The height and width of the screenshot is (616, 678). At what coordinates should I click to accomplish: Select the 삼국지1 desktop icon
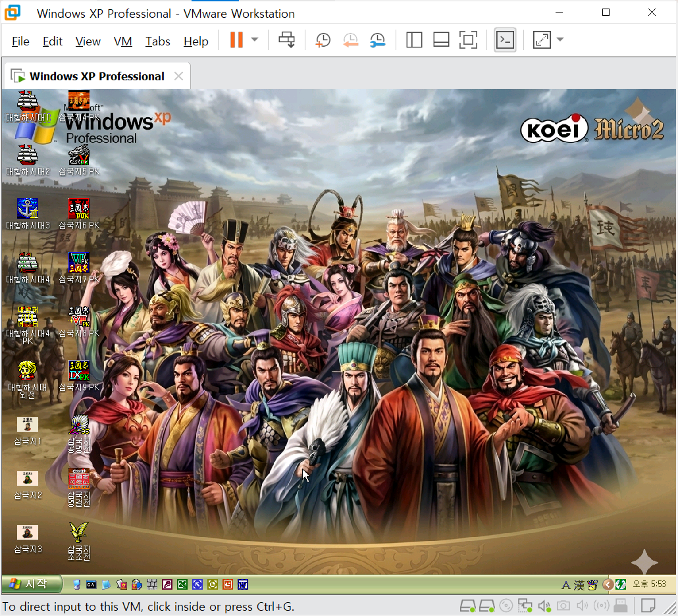(x=28, y=430)
